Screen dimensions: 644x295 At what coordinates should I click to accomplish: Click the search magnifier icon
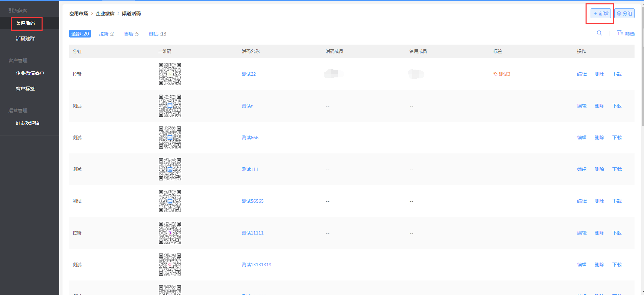599,33
